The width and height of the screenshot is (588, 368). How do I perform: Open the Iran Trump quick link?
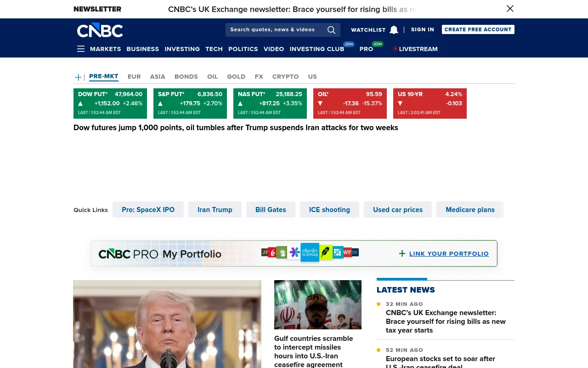click(x=215, y=209)
